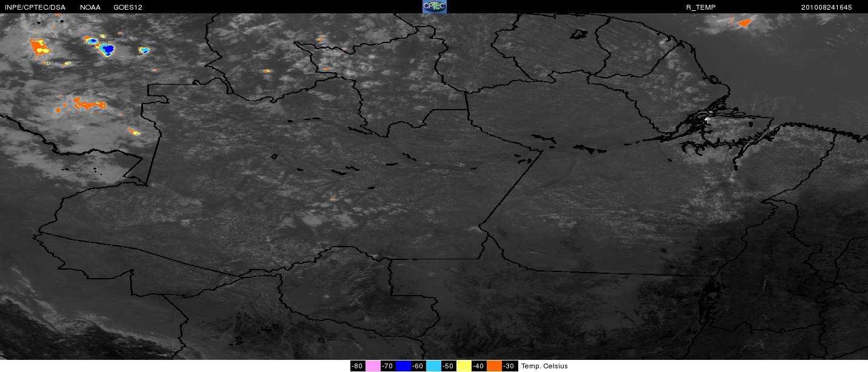Click the -70 legend label
This screenshot has width=868, height=372.
point(388,366)
